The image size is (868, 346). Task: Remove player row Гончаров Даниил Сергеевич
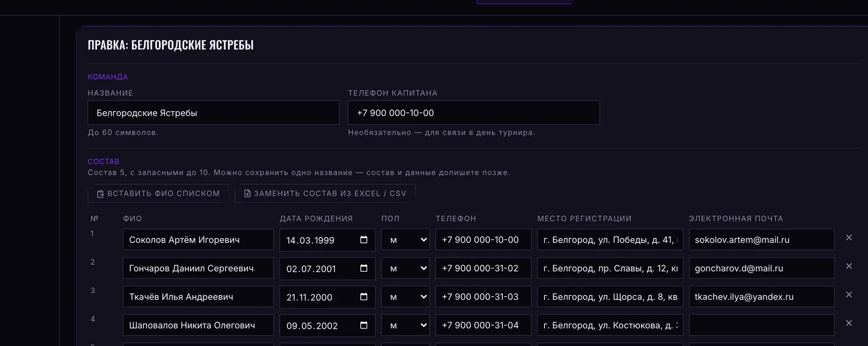pos(849,266)
